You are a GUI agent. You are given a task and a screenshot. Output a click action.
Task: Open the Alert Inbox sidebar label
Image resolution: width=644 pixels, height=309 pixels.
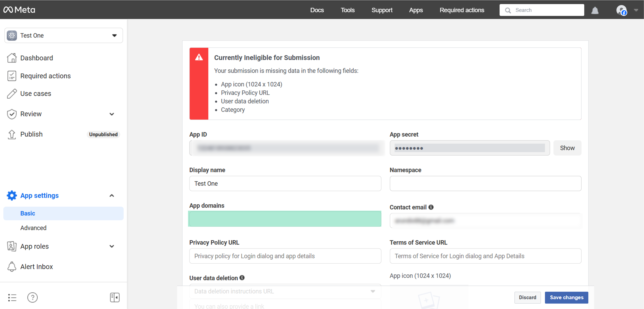click(x=37, y=267)
